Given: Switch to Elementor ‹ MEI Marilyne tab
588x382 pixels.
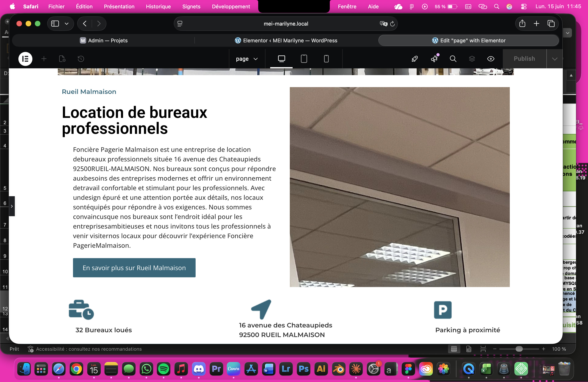Looking at the screenshot, I should click(286, 41).
